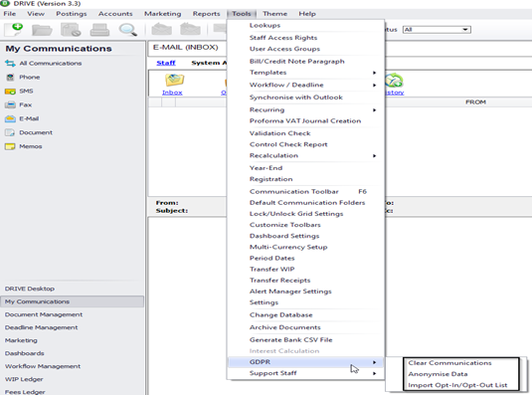
Task: Select the Fax icon in sidebar
Action: coord(10,104)
